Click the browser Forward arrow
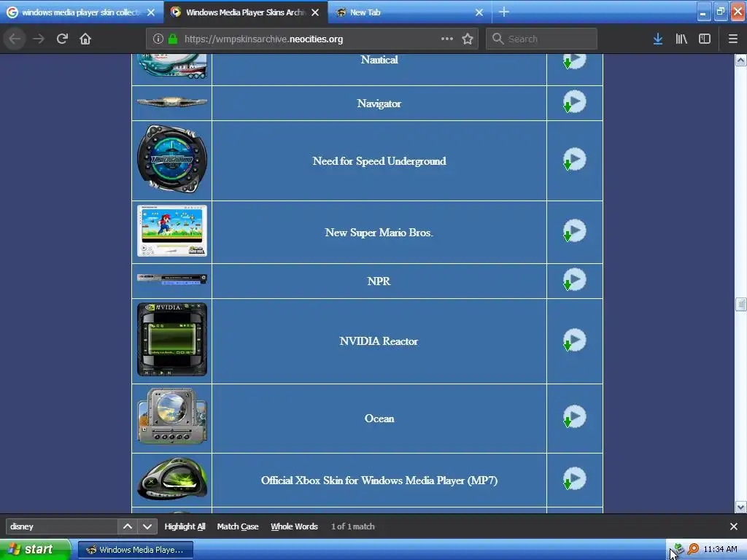The width and height of the screenshot is (747, 560). [x=39, y=39]
